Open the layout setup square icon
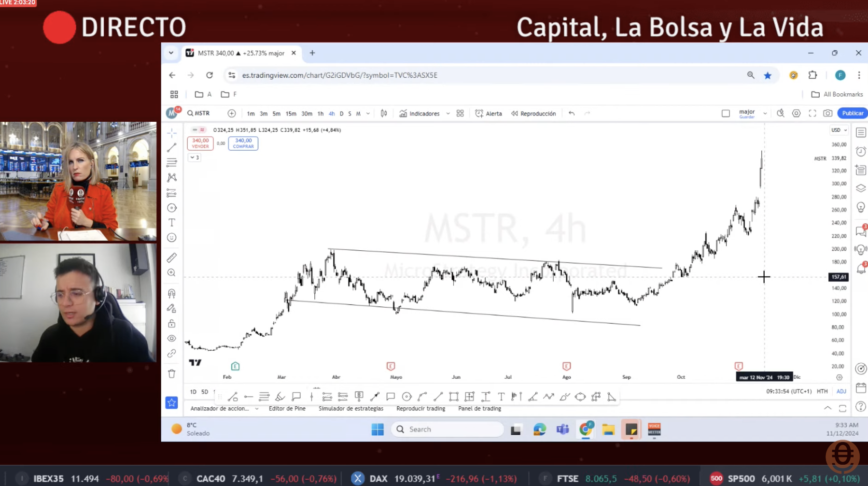Viewport: 868px width, 486px height. [726, 113]
